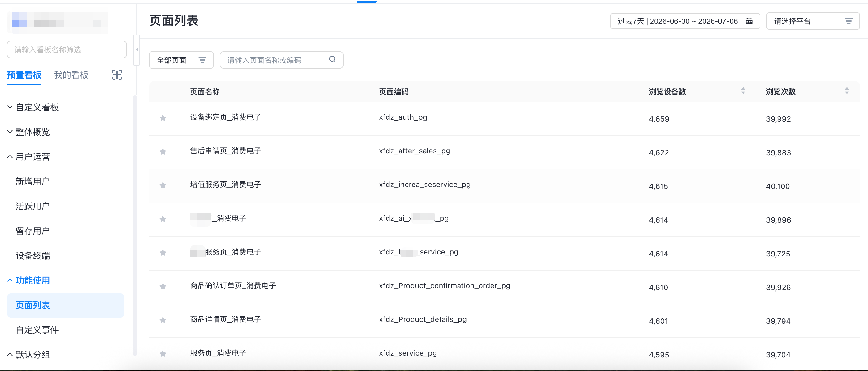Focus the 请输入页面名称或编码 search field
This screenshot has height=371, width=868.
[x=281, y=60]
